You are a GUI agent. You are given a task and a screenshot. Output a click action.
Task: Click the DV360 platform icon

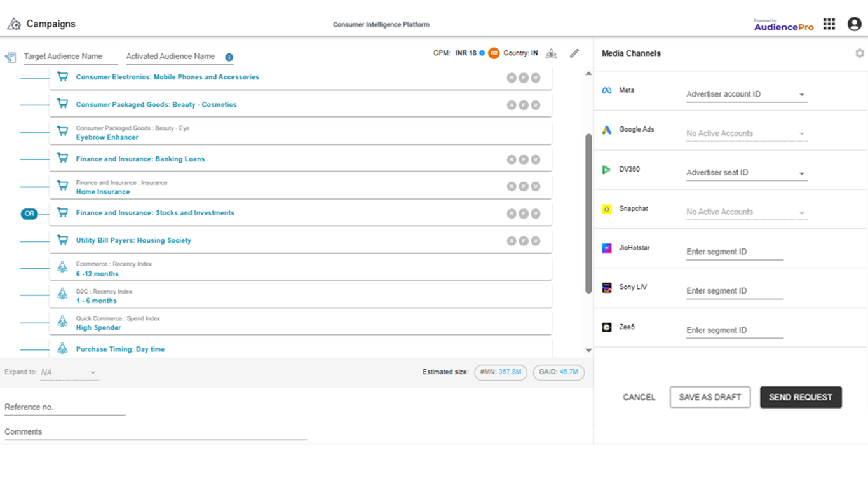607,169
